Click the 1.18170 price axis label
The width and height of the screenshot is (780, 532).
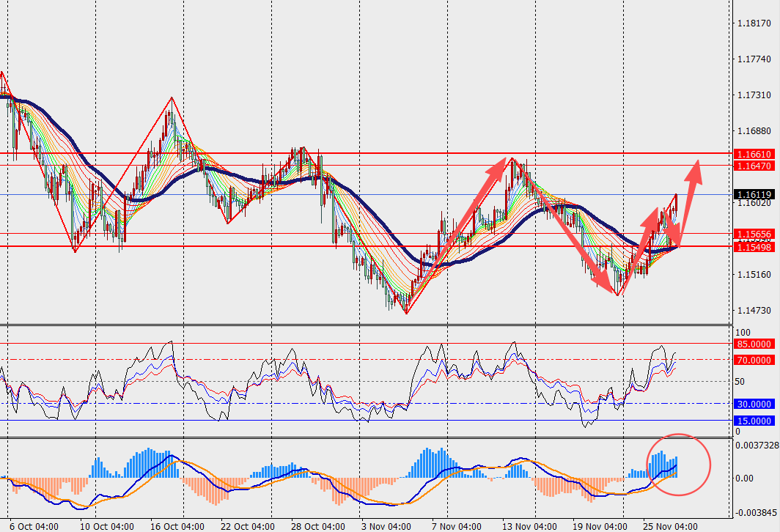pos(754,23)
